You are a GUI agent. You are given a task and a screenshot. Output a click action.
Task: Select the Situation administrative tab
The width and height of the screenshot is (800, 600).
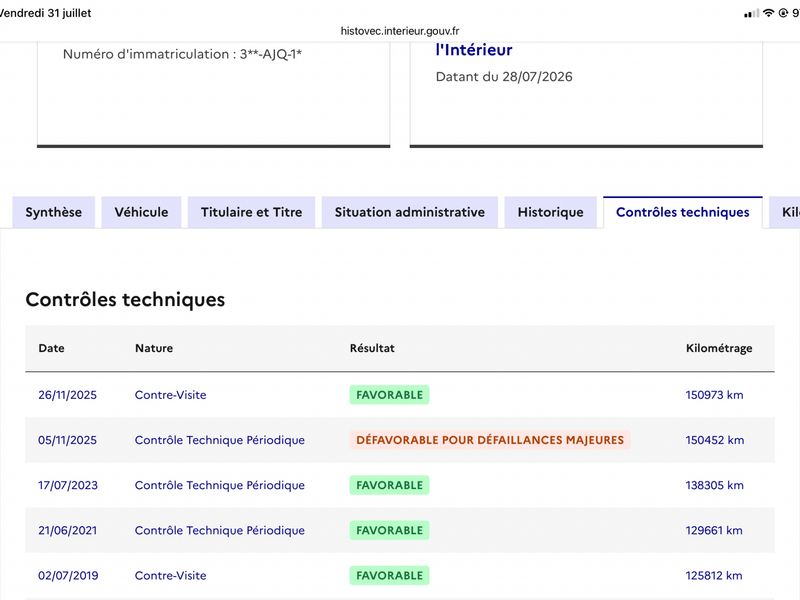tap(410, 212)
